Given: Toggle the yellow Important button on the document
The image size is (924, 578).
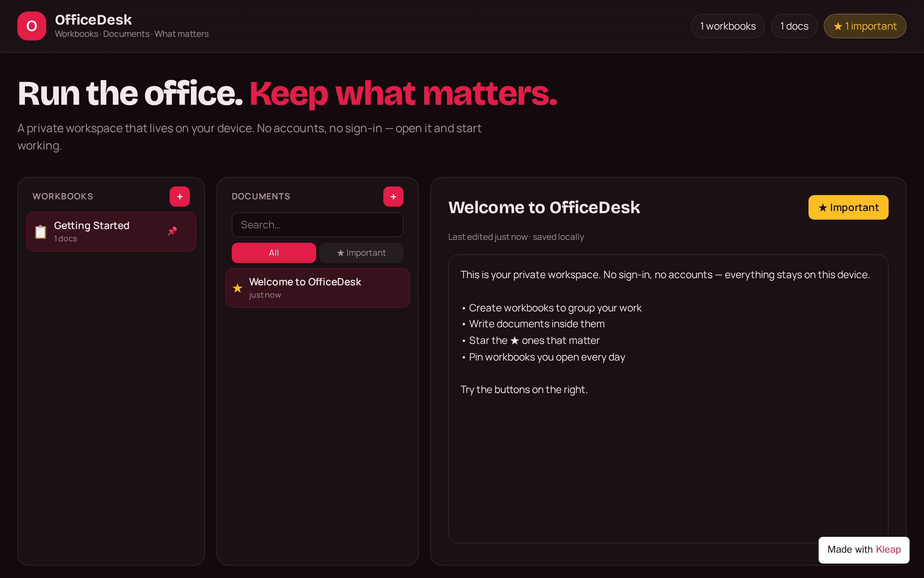Looking at the screenshot, I should (x=848, y=208).
